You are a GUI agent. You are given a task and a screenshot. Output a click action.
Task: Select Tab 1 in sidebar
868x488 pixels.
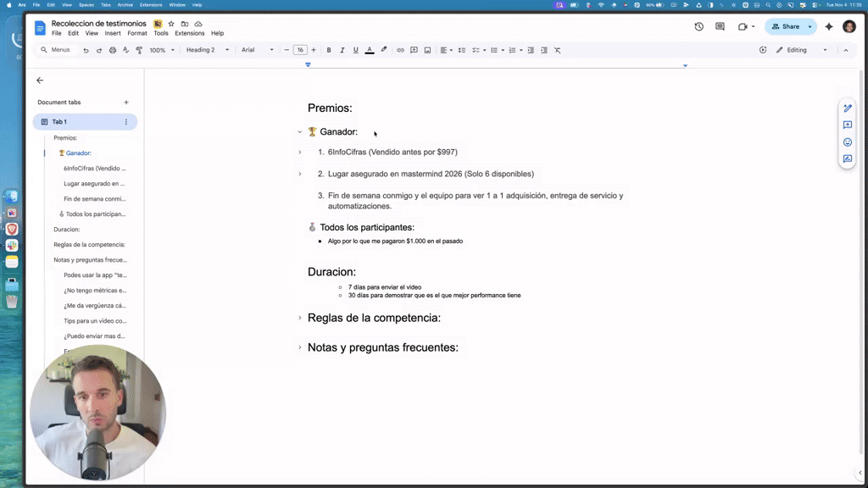(85, 122)
